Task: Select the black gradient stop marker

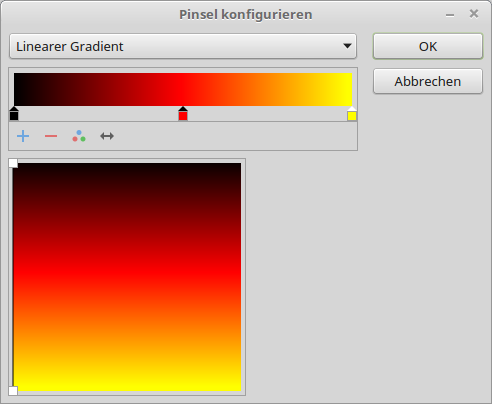Action: 14,113
